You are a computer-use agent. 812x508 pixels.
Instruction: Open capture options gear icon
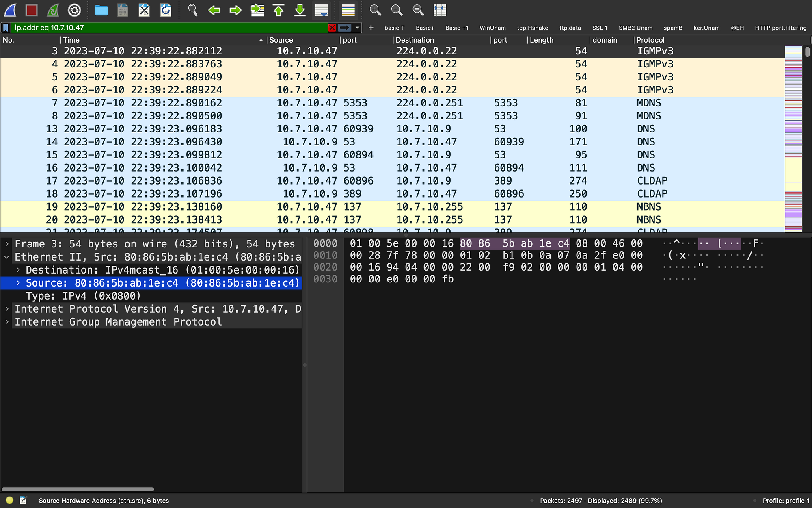pyautogui.click(x=74, y=10)
